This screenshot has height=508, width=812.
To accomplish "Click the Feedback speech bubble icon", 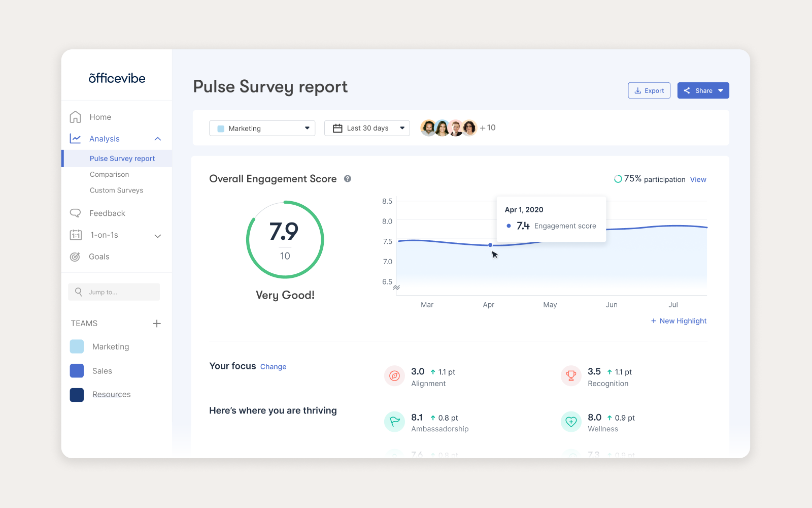I will pos(76,213).
